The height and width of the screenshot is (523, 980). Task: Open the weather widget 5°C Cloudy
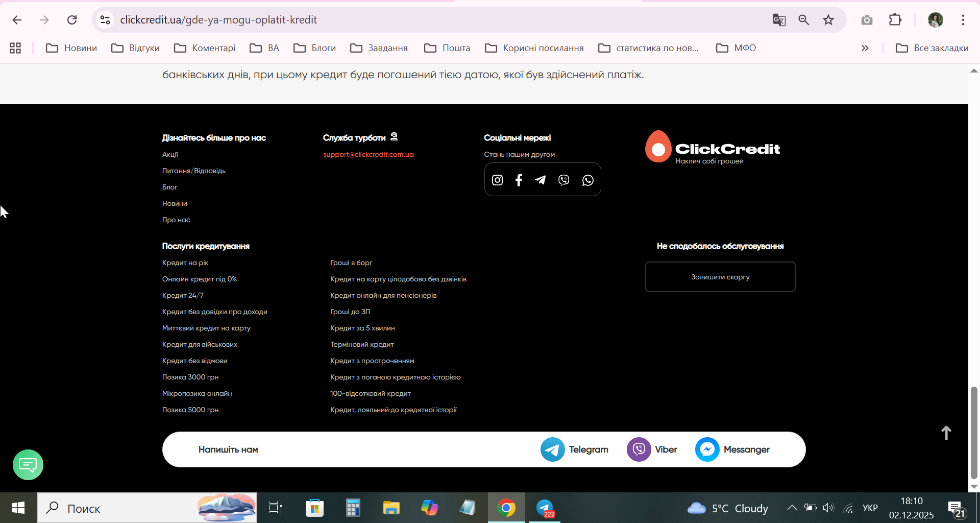coord(727,508)
